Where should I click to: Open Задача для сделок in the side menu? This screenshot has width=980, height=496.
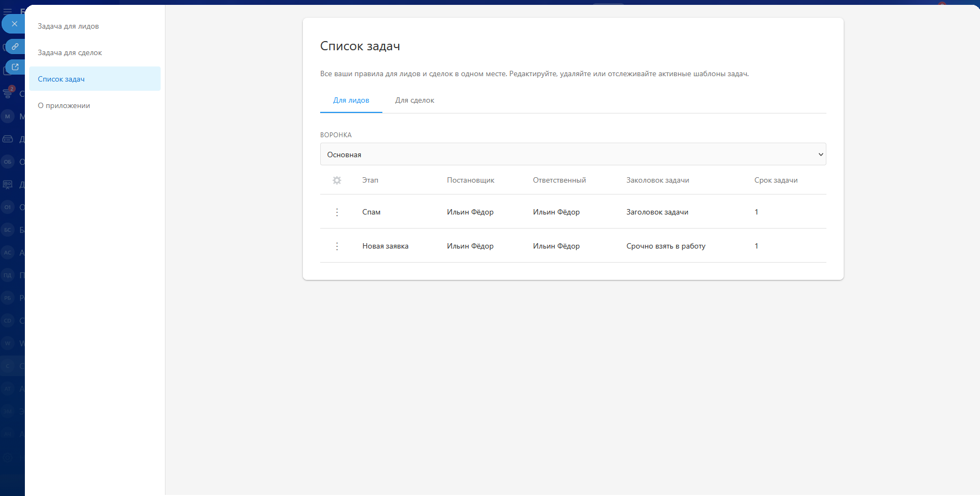coord(70,53)
